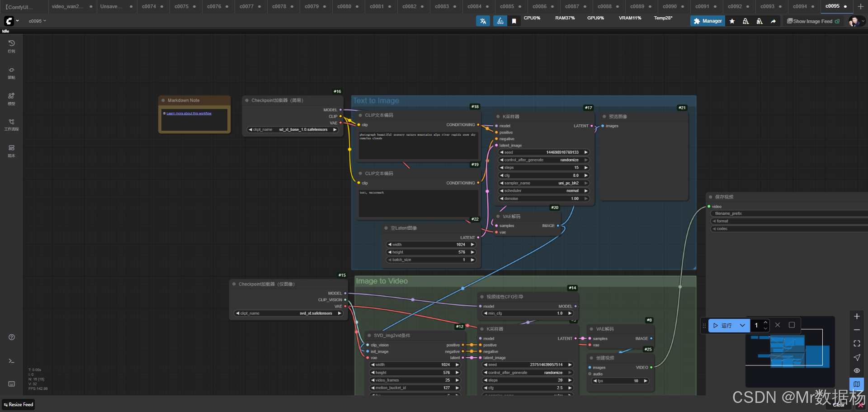Open the format selector in 保存视频 node

789,221
